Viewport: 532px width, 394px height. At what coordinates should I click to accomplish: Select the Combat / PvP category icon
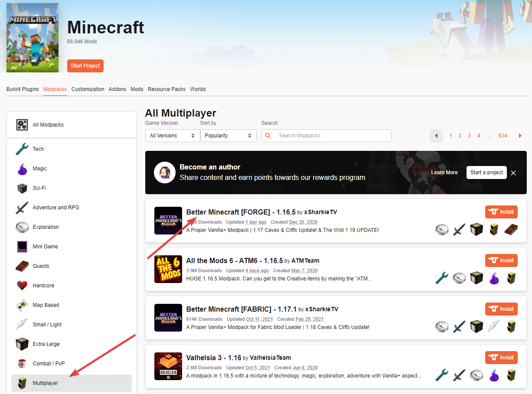coord(22,364)
